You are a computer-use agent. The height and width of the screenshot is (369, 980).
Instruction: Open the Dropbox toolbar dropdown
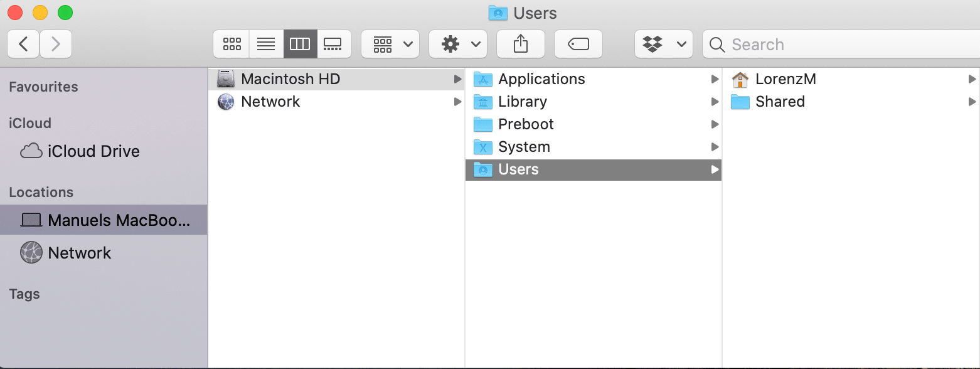663,44
